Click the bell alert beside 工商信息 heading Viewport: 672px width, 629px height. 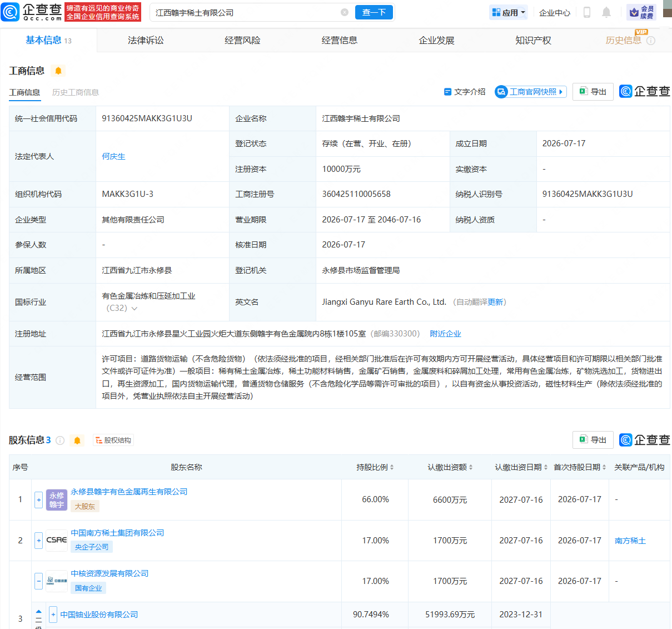(58, 71)
